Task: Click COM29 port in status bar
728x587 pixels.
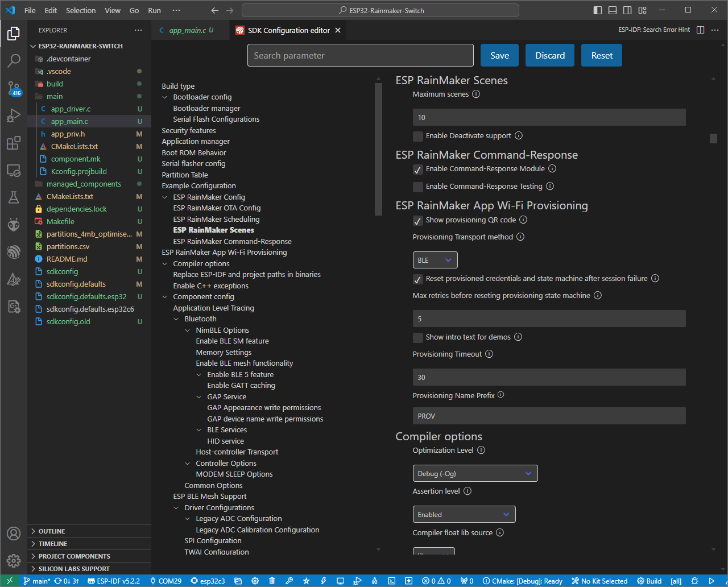Action: point(166,581)
